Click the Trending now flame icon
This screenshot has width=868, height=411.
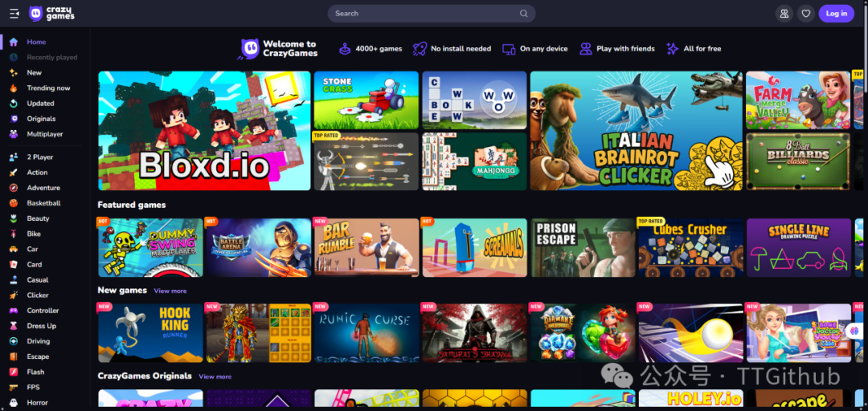pyautogui.click(x=14, y=88)
